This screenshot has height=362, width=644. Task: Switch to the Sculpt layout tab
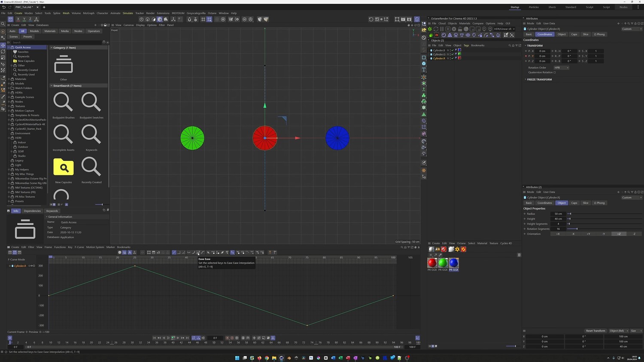[x=589, y=7]
